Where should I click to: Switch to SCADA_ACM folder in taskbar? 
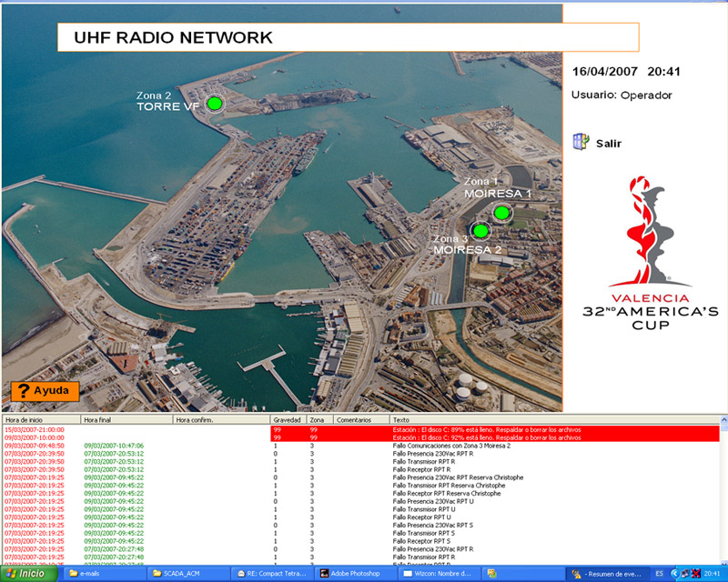point(186,574)
